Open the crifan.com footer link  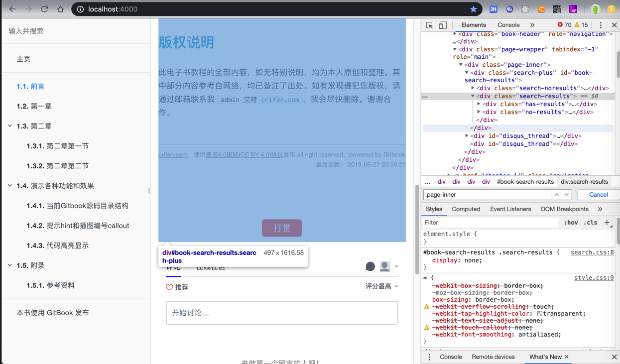click(x=173, y=154)
